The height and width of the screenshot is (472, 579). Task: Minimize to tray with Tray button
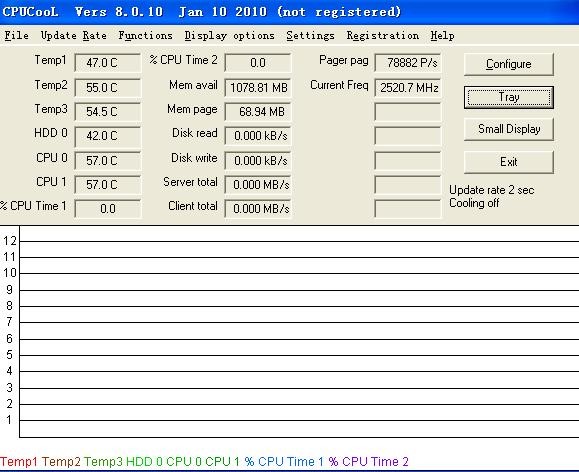[x=508, y=97]
